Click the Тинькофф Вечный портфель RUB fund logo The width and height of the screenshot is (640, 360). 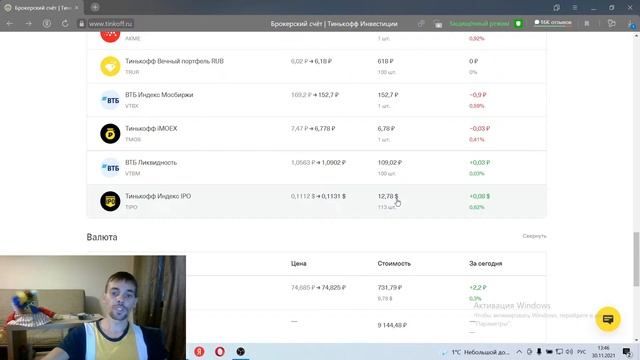pyautogui.click(x=110, y=66)
